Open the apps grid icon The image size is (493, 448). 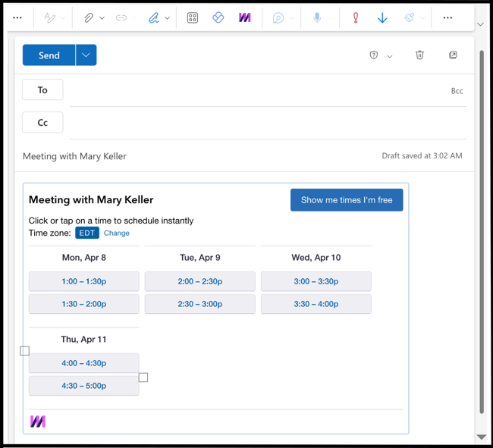193,18
